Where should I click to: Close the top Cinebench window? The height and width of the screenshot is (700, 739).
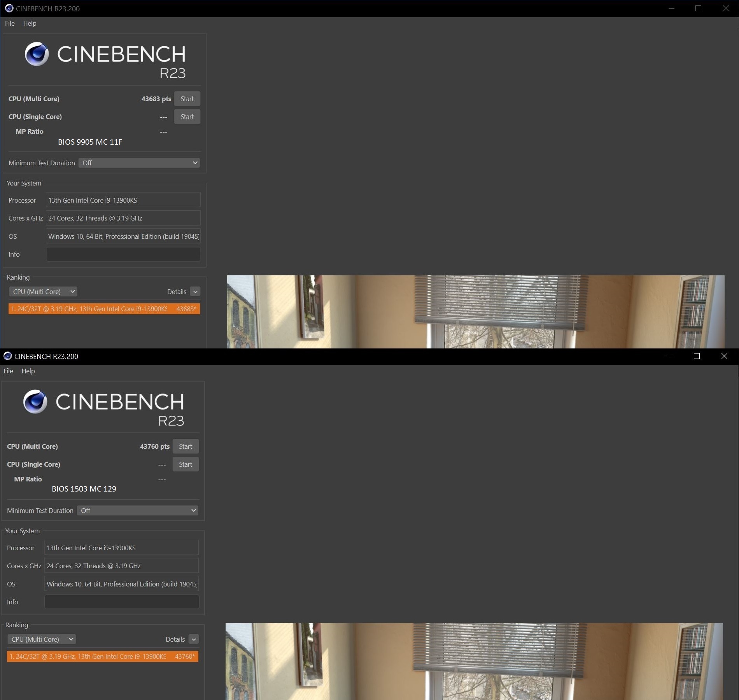tap(726, 9)
